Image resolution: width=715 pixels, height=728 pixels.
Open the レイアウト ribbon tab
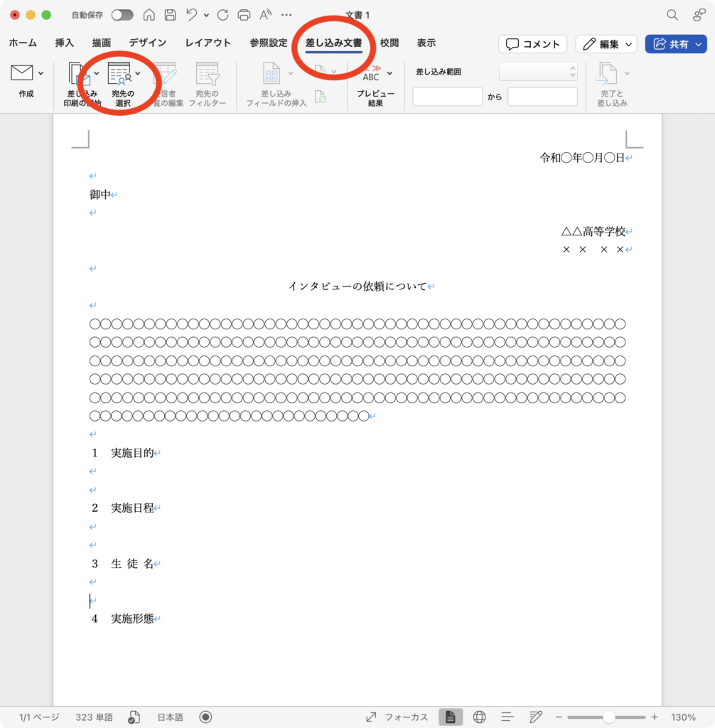click(x=208, y=43)
